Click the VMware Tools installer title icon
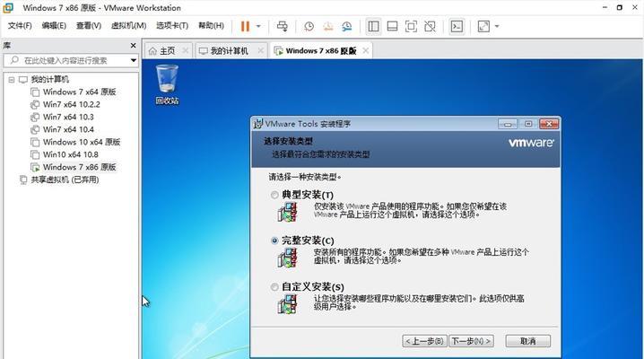The image size is (644, 359). coord(258,124)
